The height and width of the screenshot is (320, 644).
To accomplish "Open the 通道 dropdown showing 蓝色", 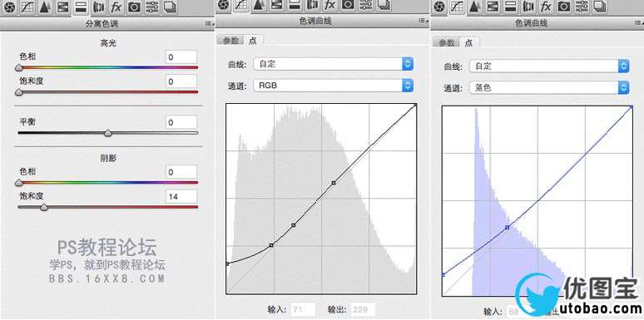I will click(549, 87).
